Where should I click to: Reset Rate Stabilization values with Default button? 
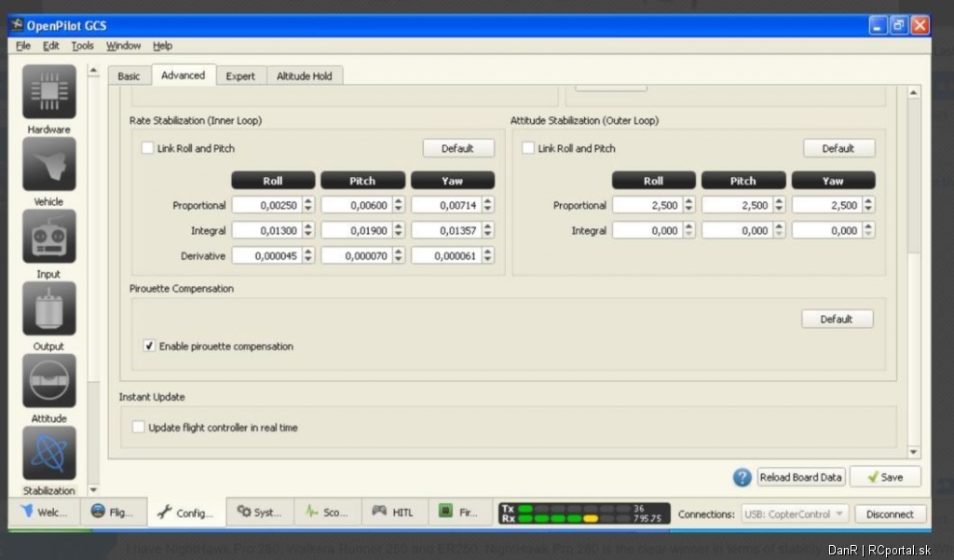(458, 148)
